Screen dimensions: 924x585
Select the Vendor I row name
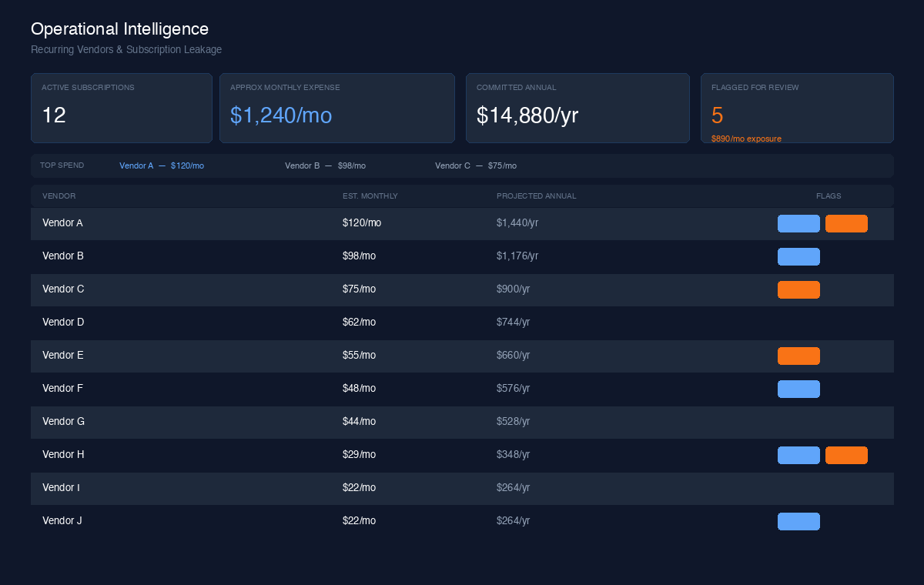point(62,488)
